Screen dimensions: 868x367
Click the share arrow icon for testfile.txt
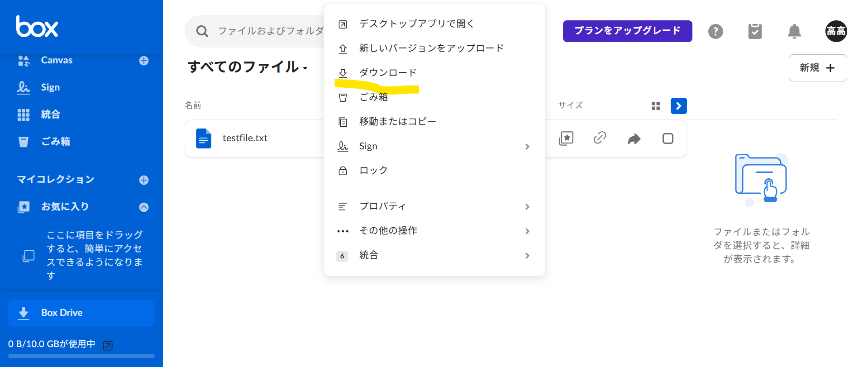coord(634,138)
